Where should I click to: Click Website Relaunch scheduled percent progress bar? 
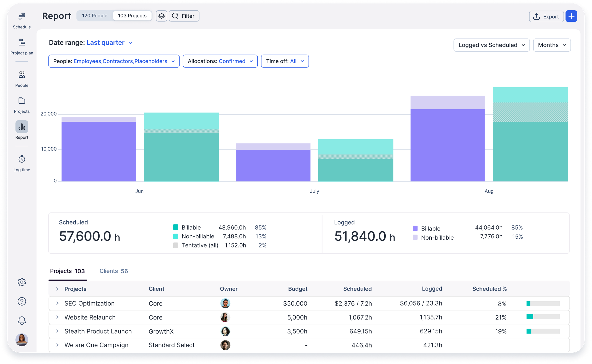coord(543,317)
